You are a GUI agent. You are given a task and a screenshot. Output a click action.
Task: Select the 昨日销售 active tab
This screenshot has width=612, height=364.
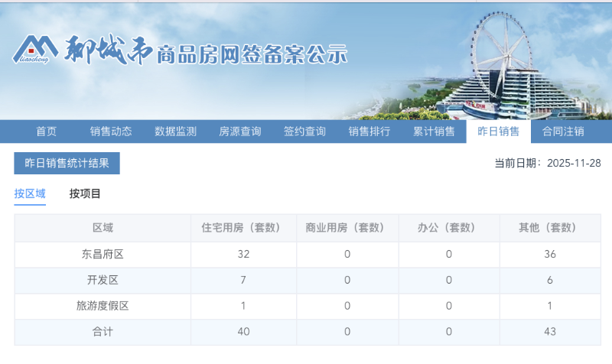(x=499, y=132)
